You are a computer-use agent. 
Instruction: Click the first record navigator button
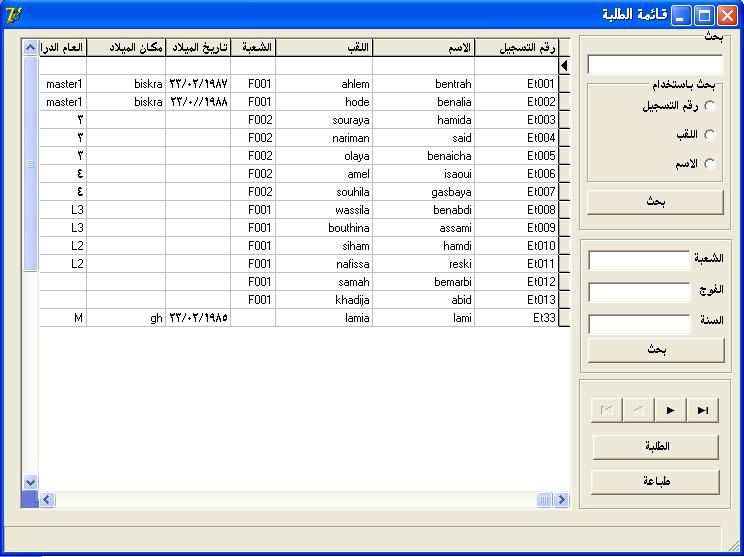(x=606, y=410)
